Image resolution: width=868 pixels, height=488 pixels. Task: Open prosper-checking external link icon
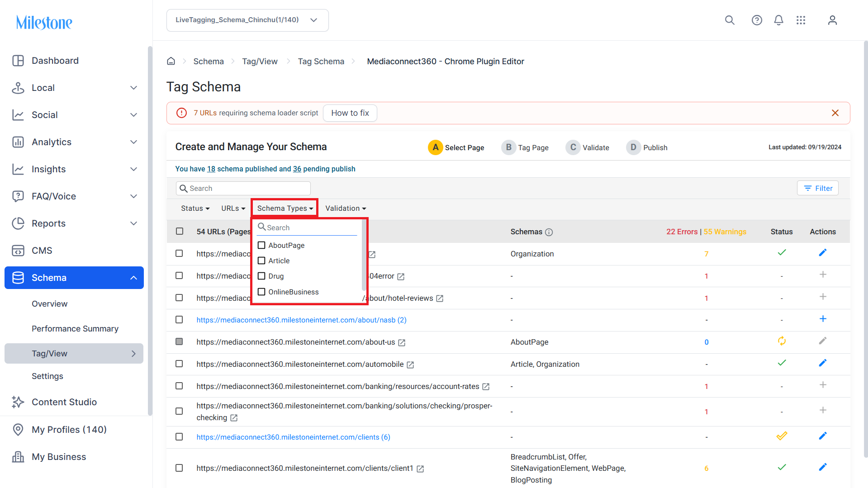(x=234, y=418)
